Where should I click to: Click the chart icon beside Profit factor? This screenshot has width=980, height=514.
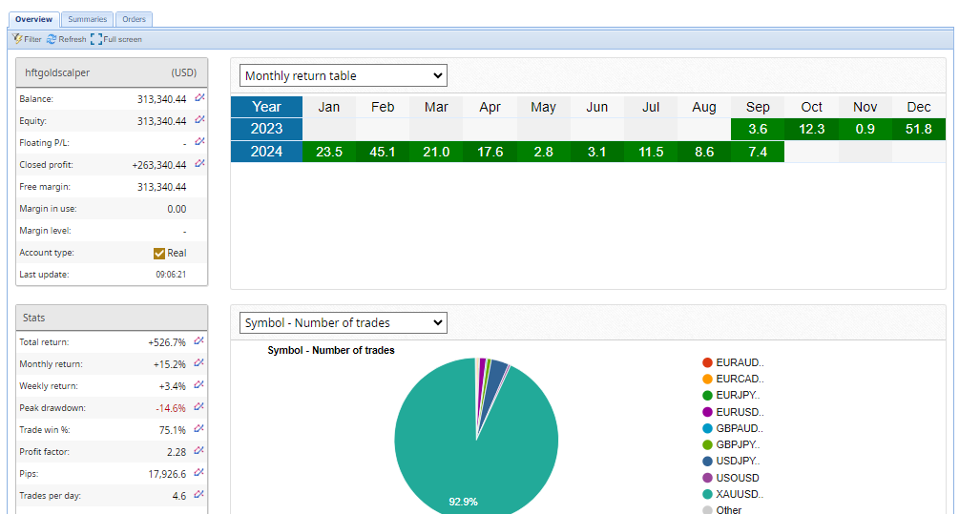(x=199, y=451)
